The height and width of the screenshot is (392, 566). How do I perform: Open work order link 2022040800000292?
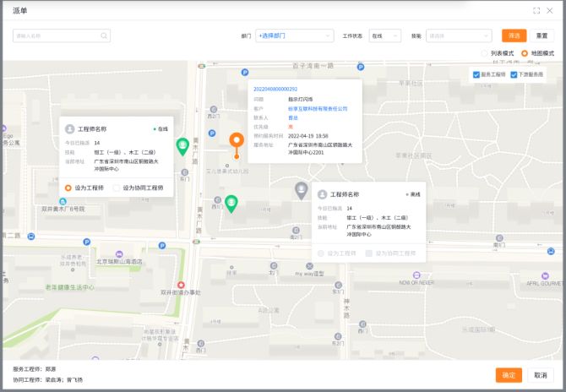275,89
